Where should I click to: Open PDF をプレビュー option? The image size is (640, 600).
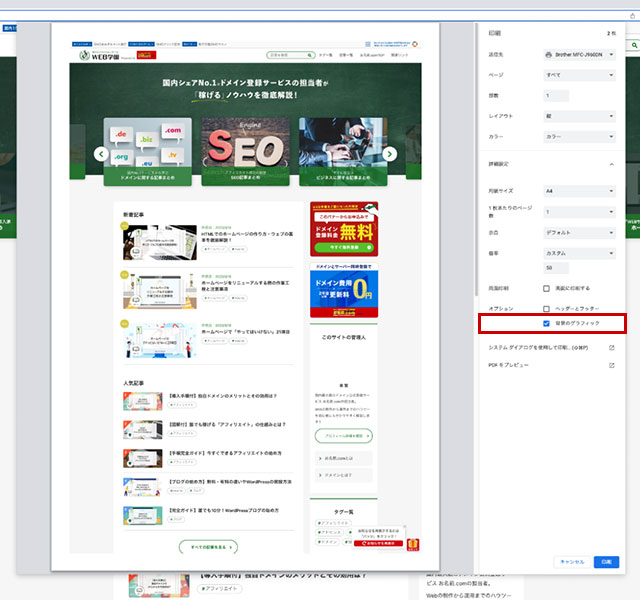pos(508,365)
